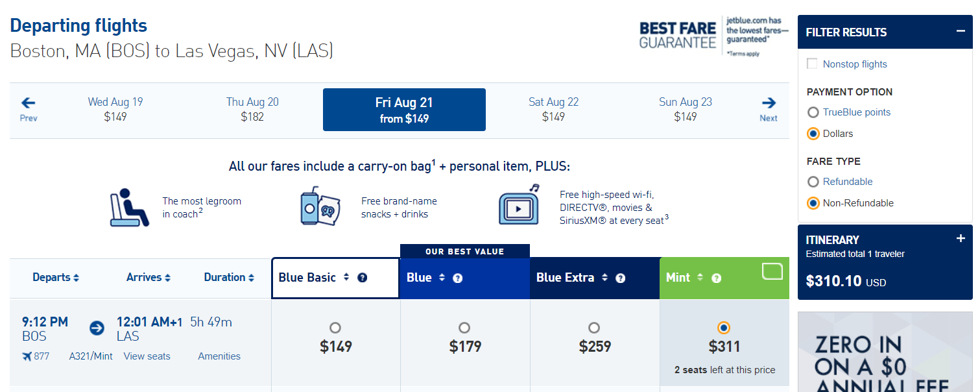Viewport: 980px width, 392px height.
Task: Select TrueBlue points payment option
Action: coord(813,112)
